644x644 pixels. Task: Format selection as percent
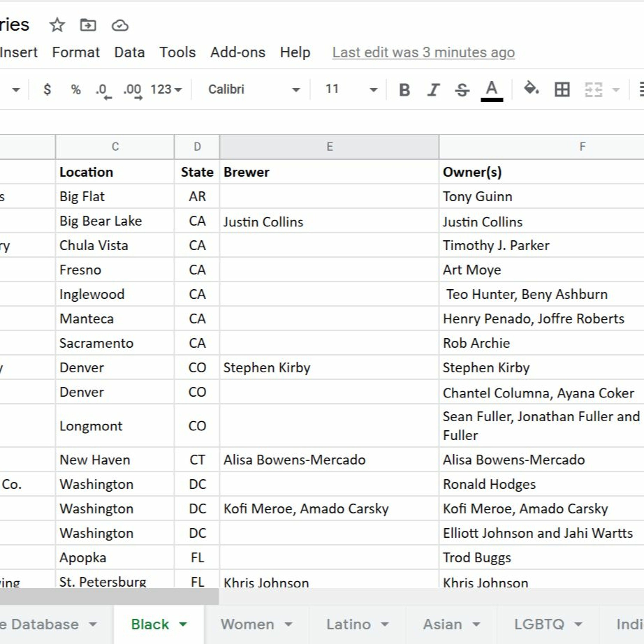[x=76, y=89]
